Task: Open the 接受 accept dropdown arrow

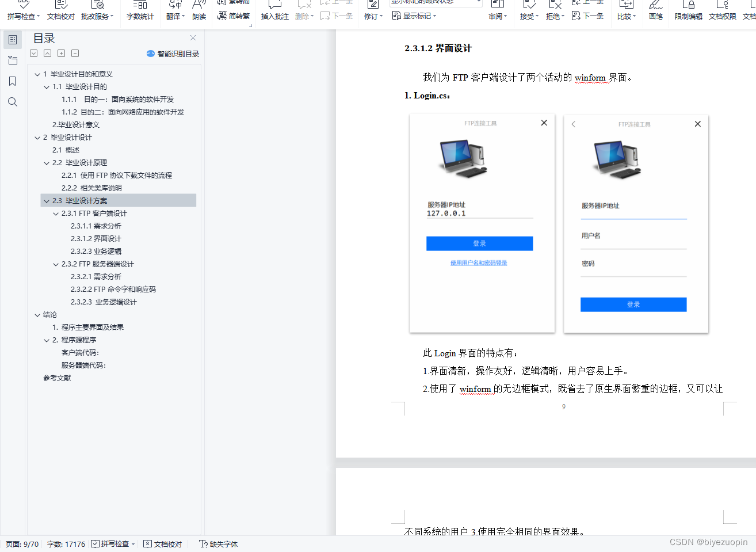Action: (536, 16)
